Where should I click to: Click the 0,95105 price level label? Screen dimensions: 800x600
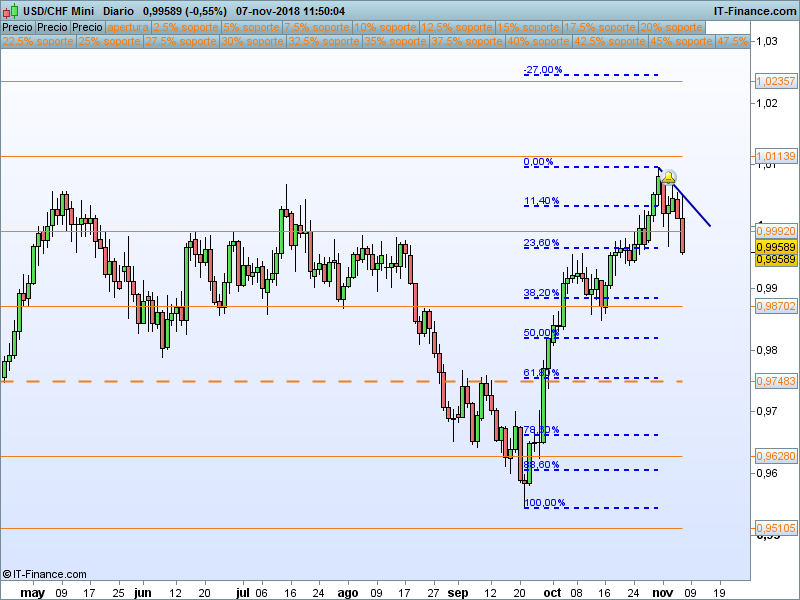coord(776,528)
